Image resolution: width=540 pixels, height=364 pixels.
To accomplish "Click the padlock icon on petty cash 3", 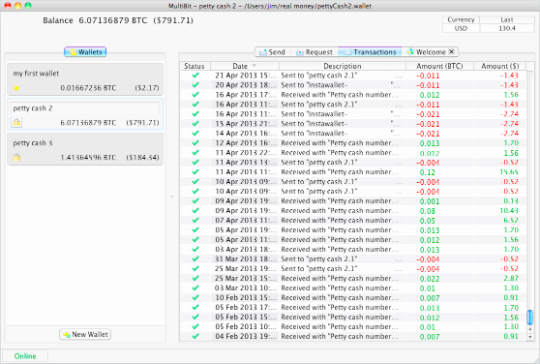I will [16, 157].
